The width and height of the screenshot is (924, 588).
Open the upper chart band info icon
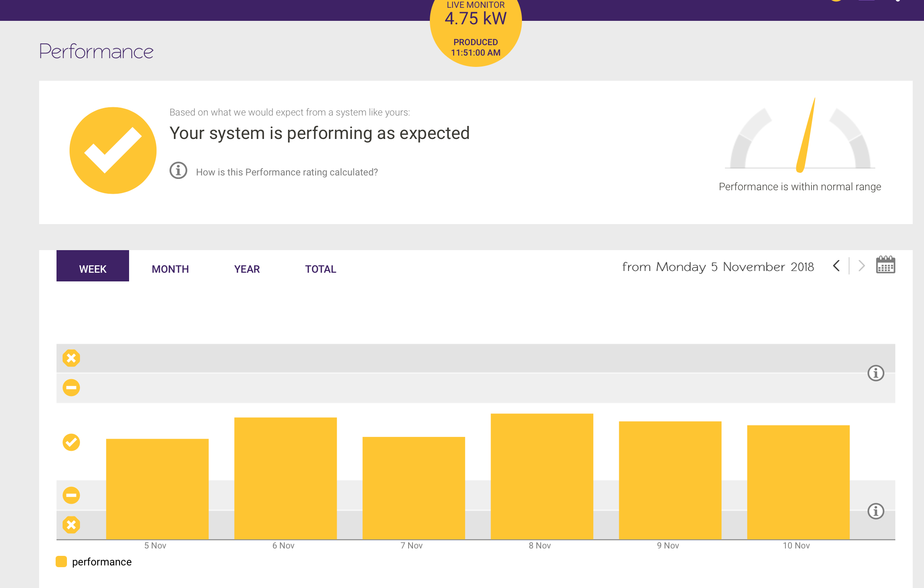[x=876, y=373]
